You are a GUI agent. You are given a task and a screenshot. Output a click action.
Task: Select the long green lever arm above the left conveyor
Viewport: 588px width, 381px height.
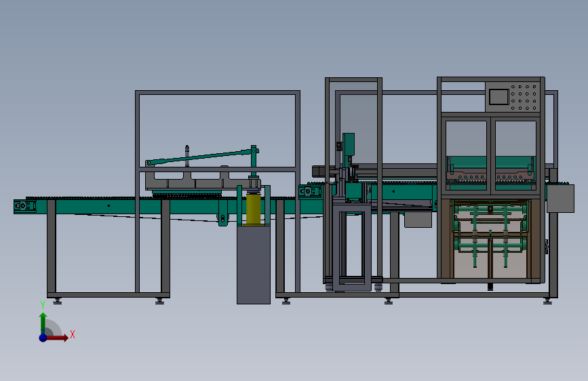[201, 157]
